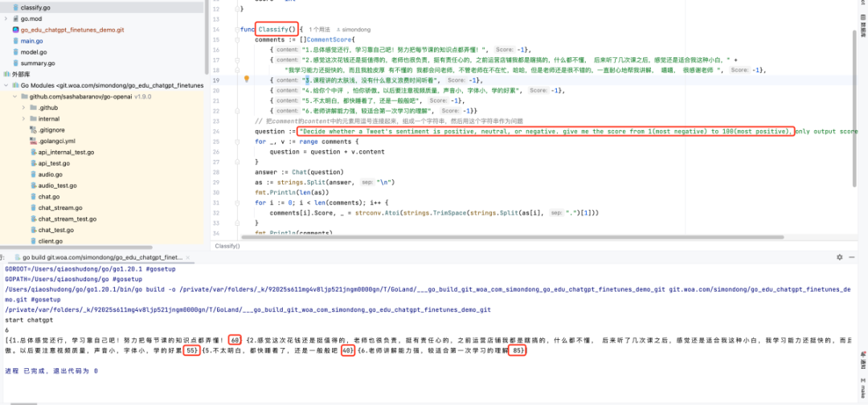Open the /private/var/folders build path in console
This screenshot has height=405, width=868.
(x=248, y=310)
